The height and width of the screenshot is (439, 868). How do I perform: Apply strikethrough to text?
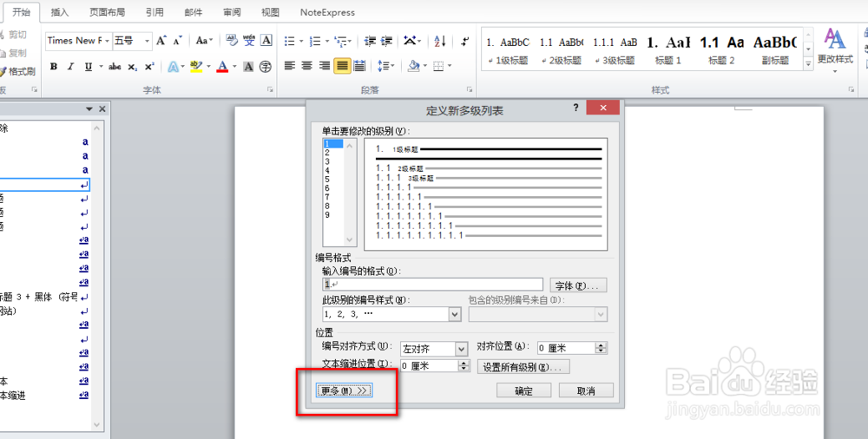tap(115, 67)
